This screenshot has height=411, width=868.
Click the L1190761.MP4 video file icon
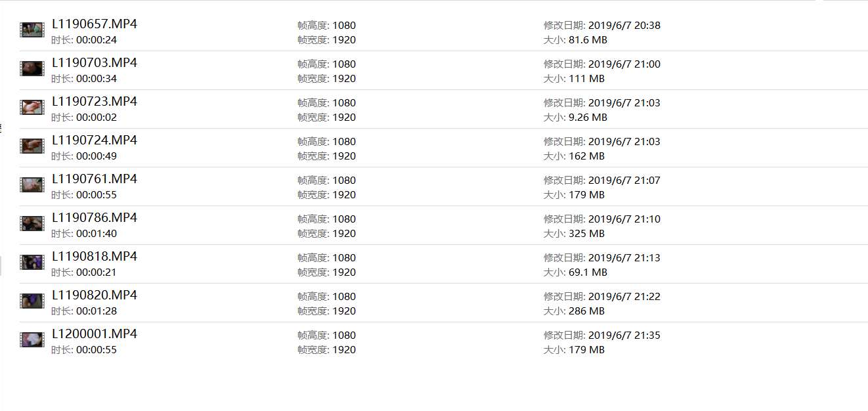tap(32, 184)
